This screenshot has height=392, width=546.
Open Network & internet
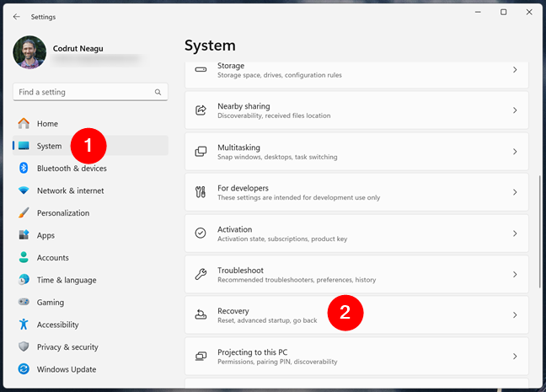pos(90,191)
